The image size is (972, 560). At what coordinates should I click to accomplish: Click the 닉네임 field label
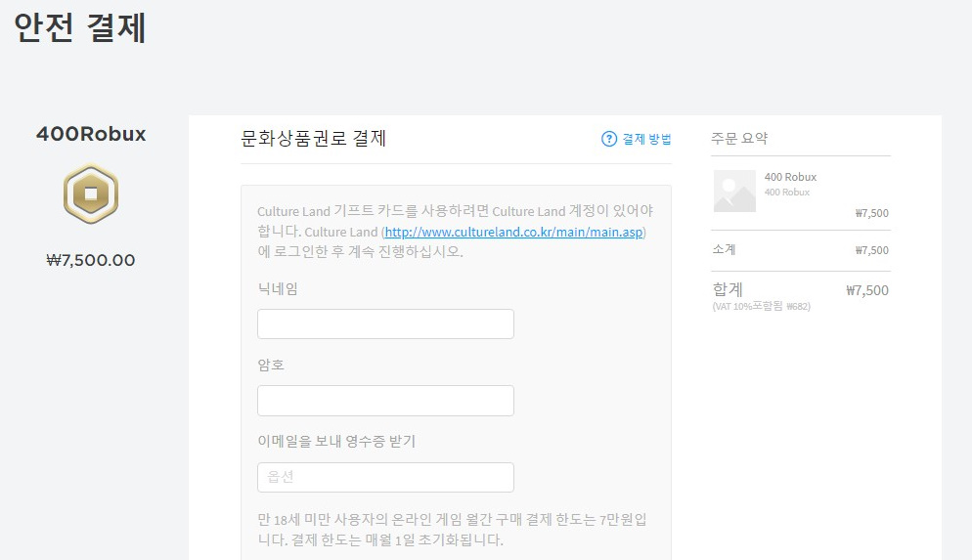pyautogui.click(x=278, y=289)
